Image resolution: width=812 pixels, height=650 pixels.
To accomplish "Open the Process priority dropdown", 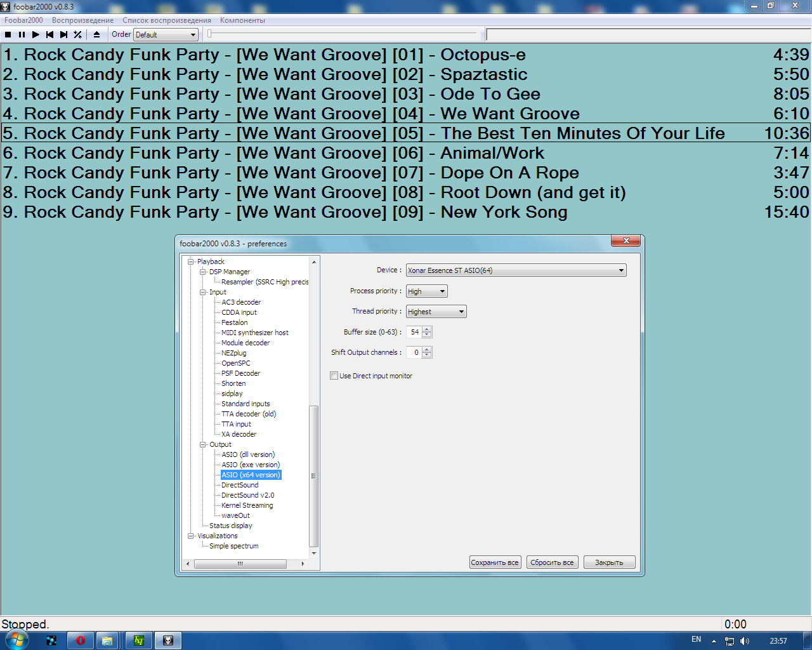I will [x=426, y=291].
